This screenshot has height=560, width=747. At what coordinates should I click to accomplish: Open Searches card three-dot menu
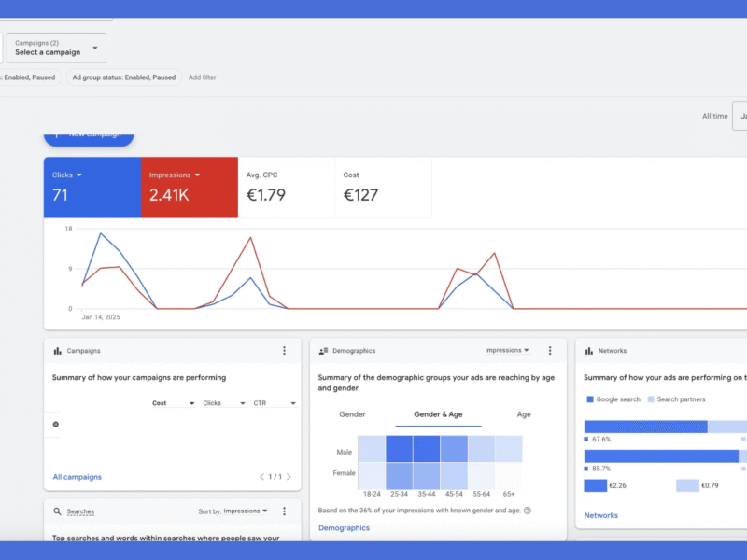click(285, 511)
